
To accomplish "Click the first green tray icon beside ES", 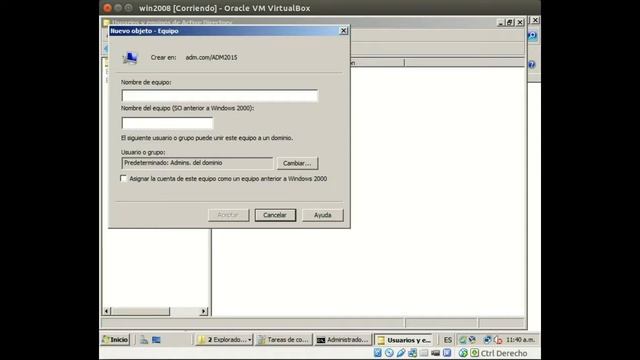I will coord(463,340).
